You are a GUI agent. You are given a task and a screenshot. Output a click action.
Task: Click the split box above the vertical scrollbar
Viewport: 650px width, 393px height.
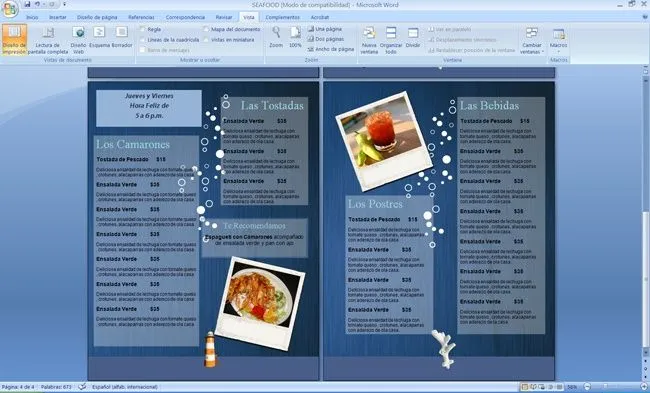pyautogui.click(x=645, y=66)
